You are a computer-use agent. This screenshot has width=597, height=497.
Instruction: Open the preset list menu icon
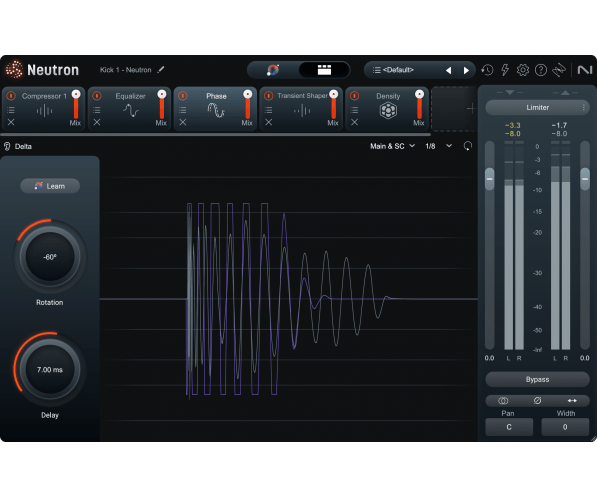pos(376,70)
